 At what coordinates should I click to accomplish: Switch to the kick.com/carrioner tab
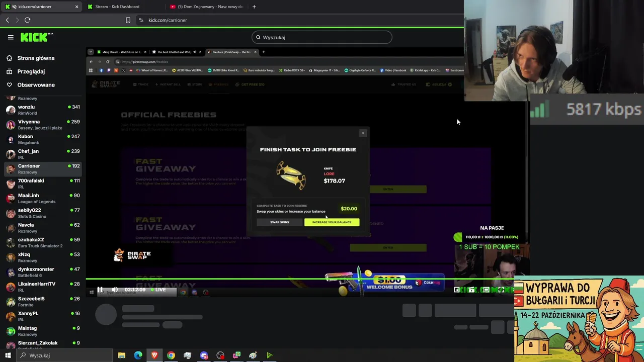[x=42, y=7]
